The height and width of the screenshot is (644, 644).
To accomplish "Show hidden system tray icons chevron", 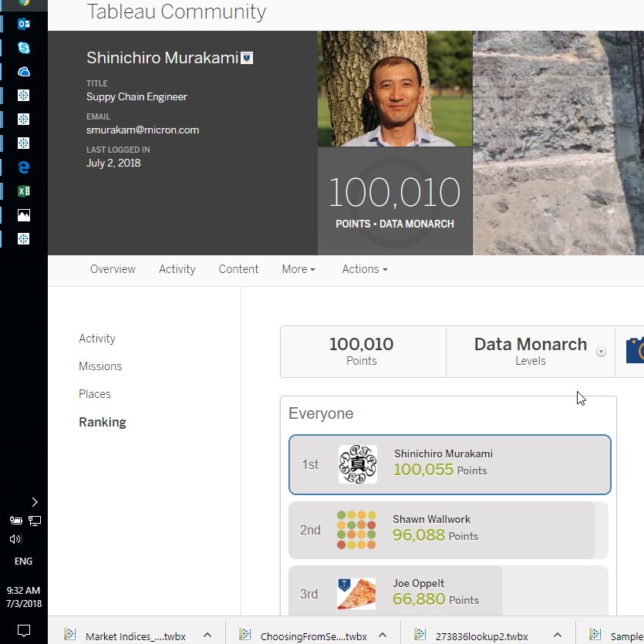I will (35, 502).
